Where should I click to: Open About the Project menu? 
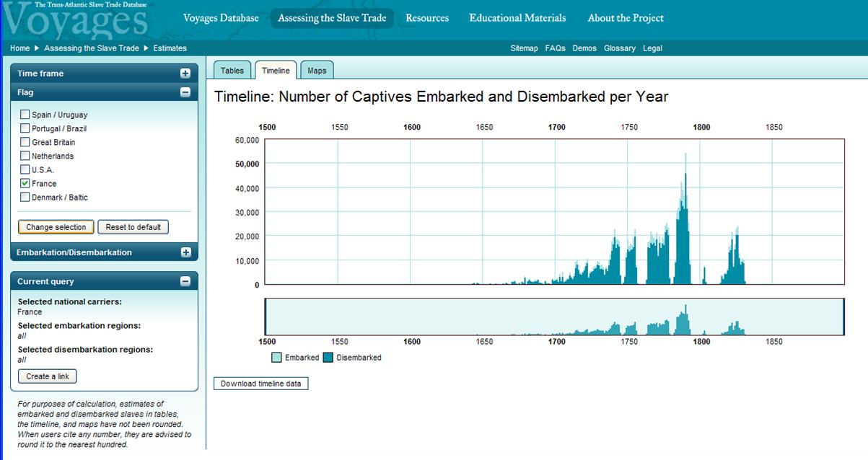tap(626, 18)
